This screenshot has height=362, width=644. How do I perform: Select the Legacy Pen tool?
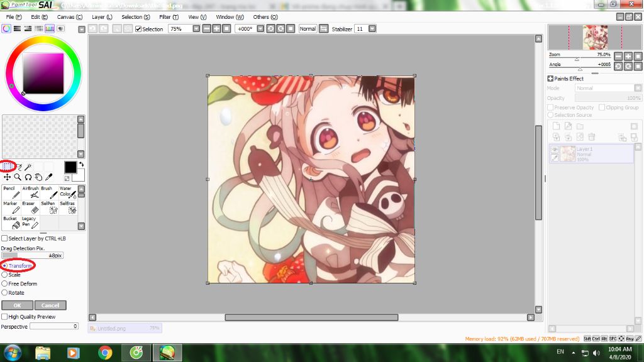coord(30,222)
